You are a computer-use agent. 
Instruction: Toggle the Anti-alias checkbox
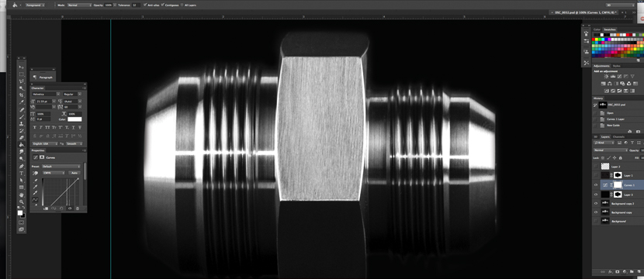click(144, 5)
